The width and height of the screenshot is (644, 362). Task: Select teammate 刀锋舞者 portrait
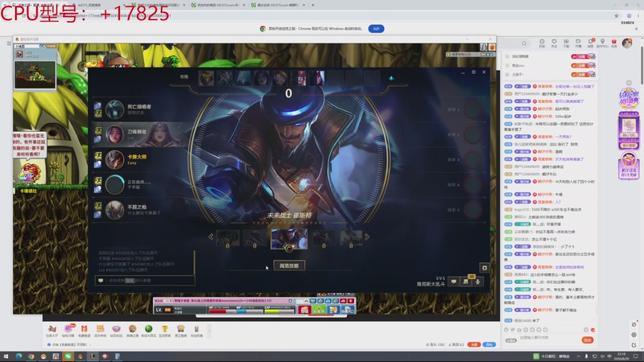pyautogui.click(x=114, y=134)
